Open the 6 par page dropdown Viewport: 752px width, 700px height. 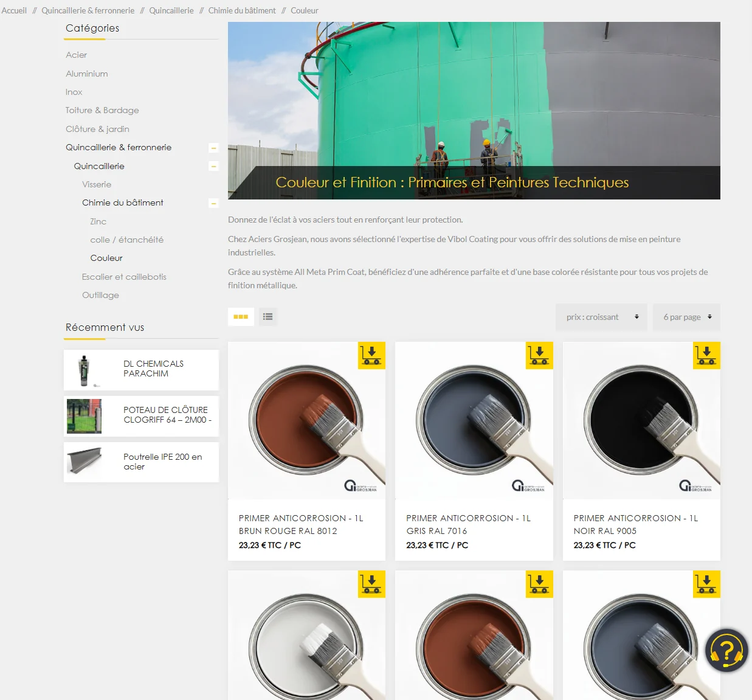[x=686, y=317]
